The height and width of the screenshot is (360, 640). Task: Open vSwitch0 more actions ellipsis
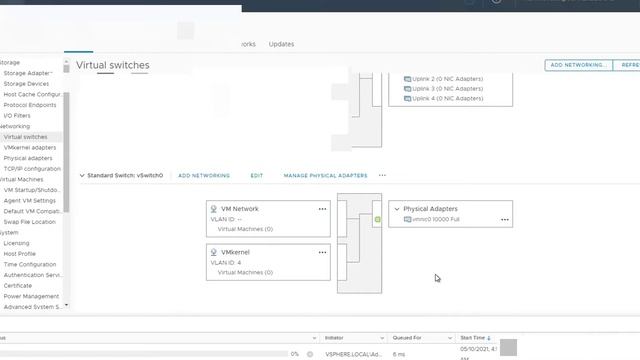pos(382,175)
